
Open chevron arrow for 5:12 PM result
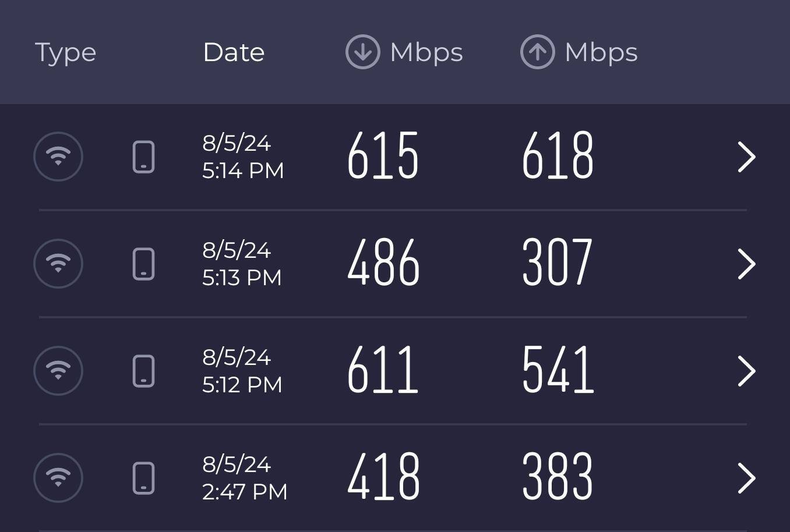point(746,371)
